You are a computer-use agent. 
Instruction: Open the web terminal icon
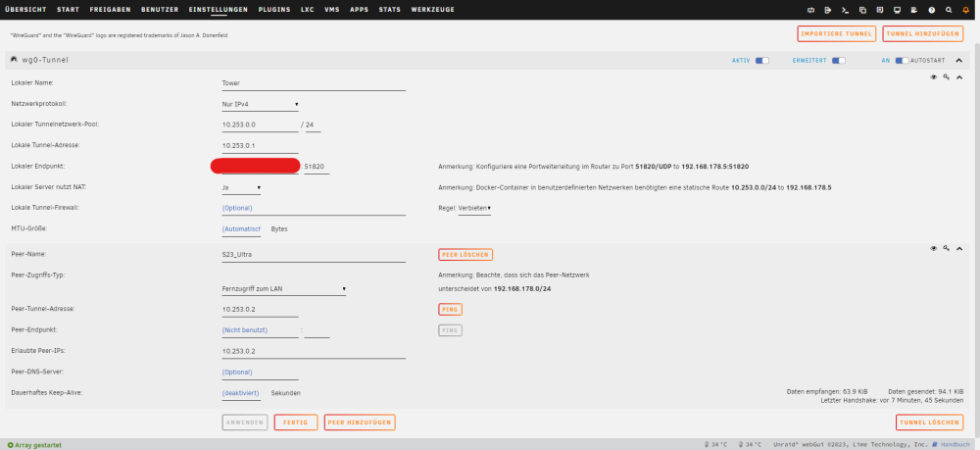point(845,10)
